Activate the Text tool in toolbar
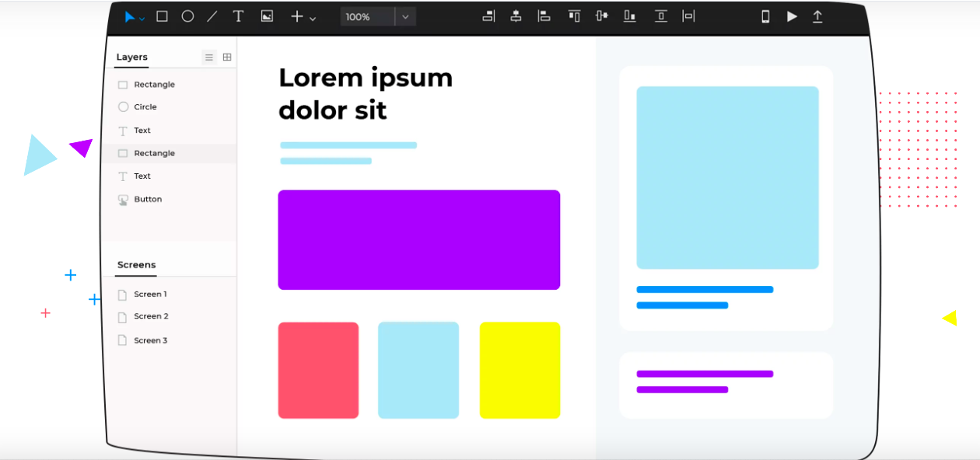The height and width of the screenshot is (460, 980). pyautogui.click(x=239, y=16)
